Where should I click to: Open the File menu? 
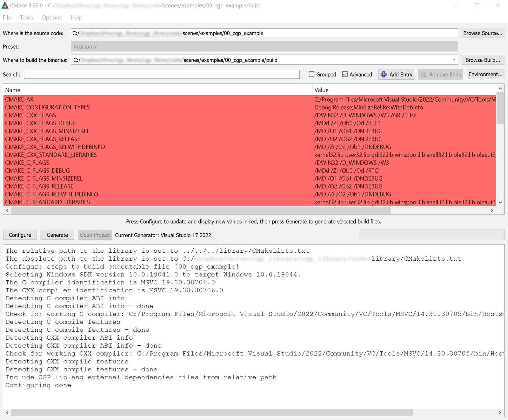[x=7, y=17]
